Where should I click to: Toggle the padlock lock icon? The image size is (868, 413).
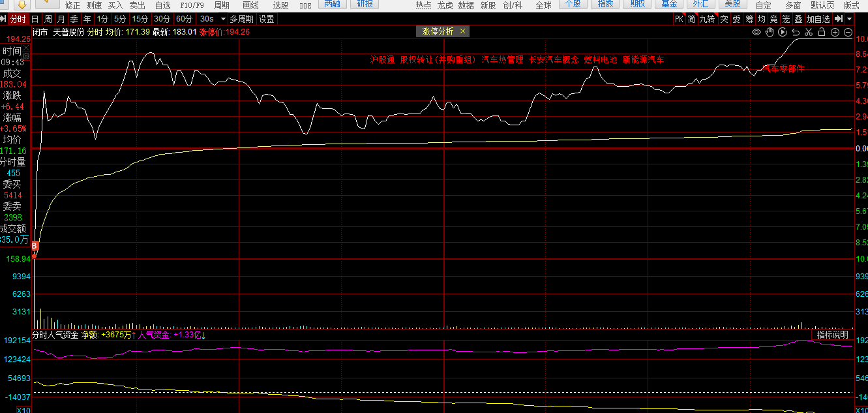822,32
